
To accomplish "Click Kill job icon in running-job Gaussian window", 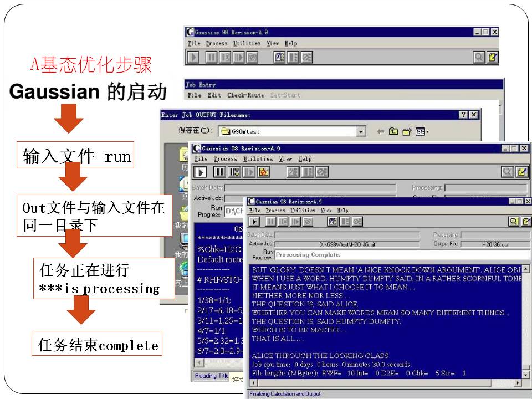I will [x=263, y=172].
